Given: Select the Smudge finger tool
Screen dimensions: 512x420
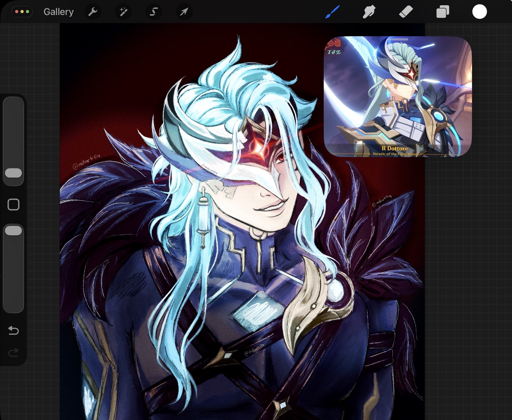Looking at the screenshot, I should (x=369, y=12).
